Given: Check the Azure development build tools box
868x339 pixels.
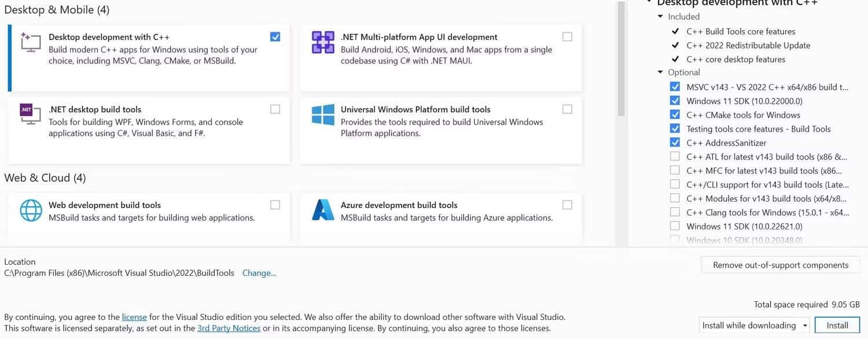Looking at the screenshot, I should [x=567, y=205].
